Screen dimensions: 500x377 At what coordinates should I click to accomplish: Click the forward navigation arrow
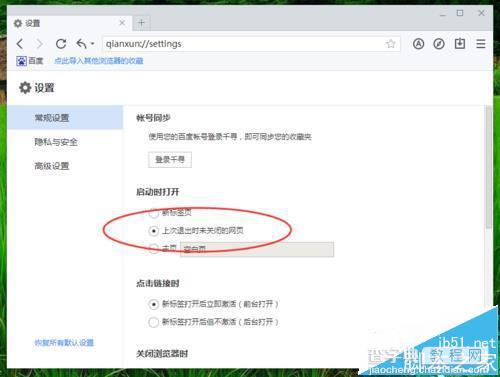(x=40, y=44)
